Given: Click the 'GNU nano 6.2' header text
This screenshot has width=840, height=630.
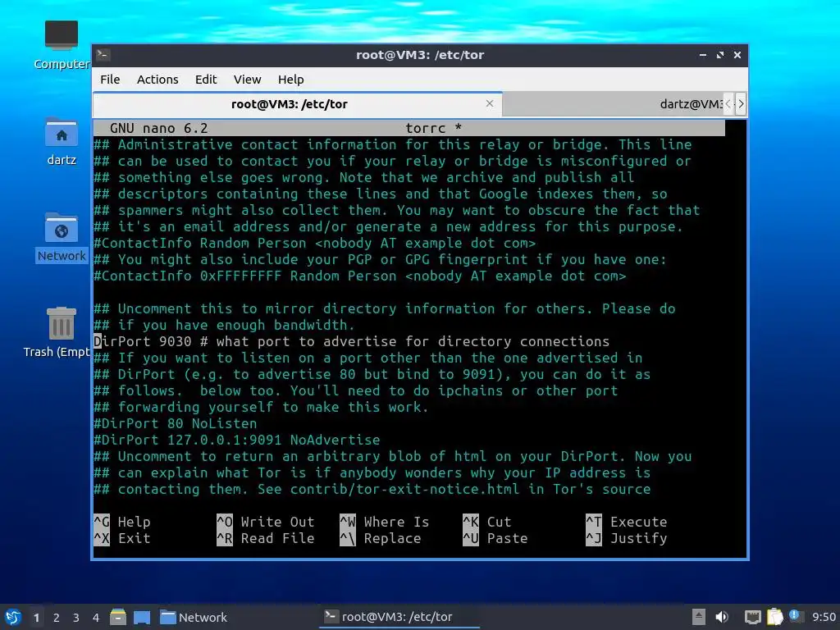Looking at the screenshot, I should coord(158,128).
